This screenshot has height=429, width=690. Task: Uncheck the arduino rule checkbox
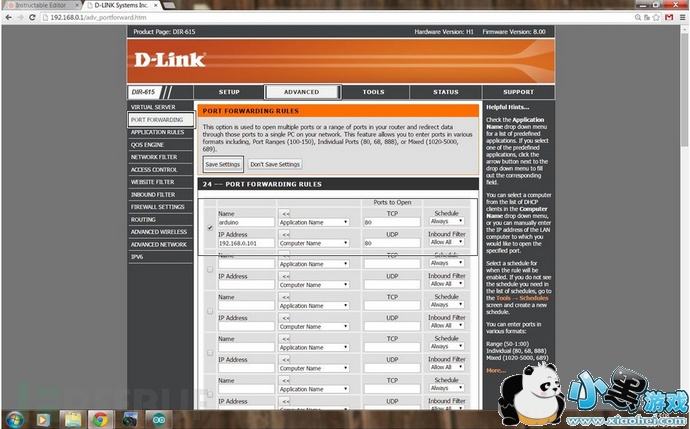[210, 227]
